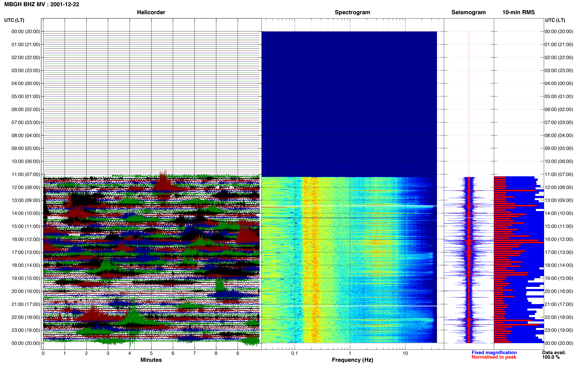Click left time label '16:00 (12:00)'
This screenshot has height=368, width=588.
26,239
